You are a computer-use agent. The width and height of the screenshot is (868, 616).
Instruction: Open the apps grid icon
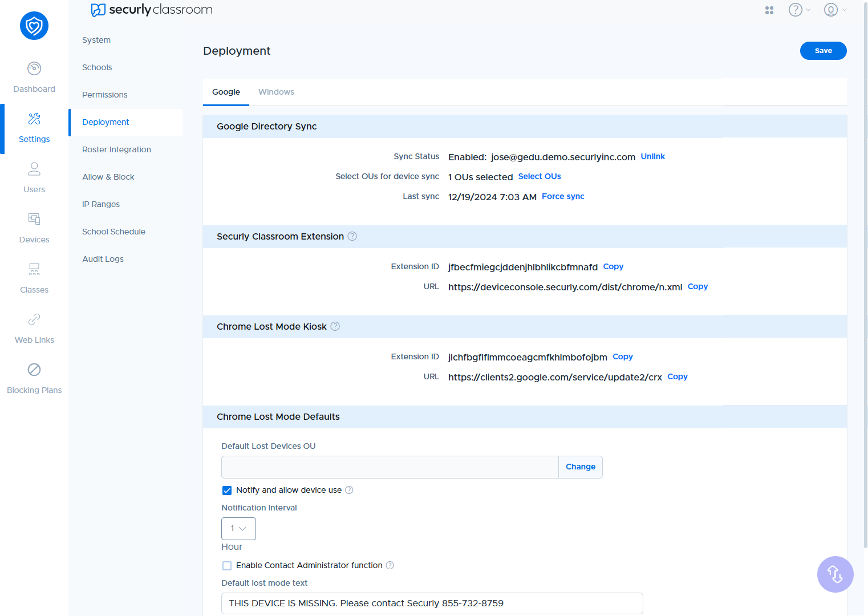click(x=769, y=10)
